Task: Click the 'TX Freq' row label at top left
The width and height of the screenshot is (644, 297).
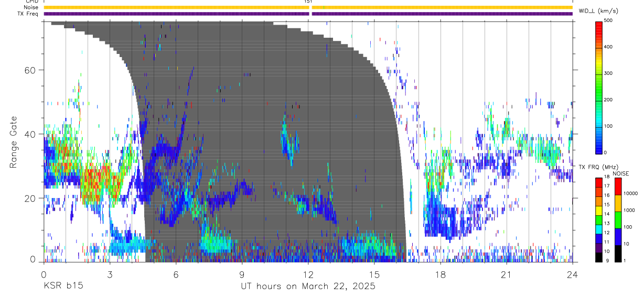Action: (29, 14)
